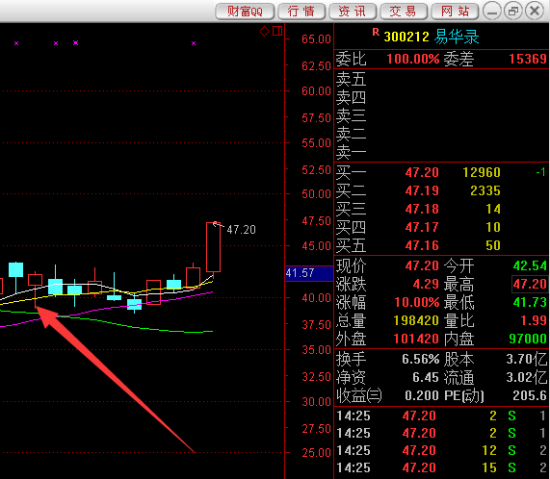550x479 pixels.
Task: Select the boxed 最高 value 47.20
Action: click(529, 284)
